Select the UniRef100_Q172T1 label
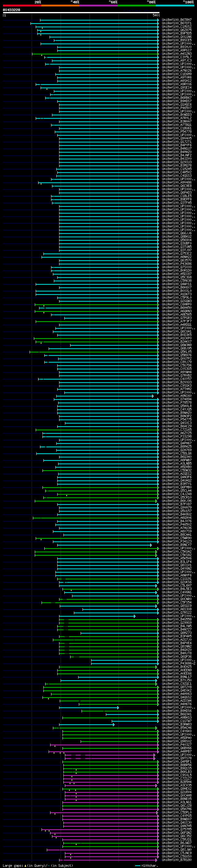The height and width of the screenshot is (868, 197). [x=176, y=142]
